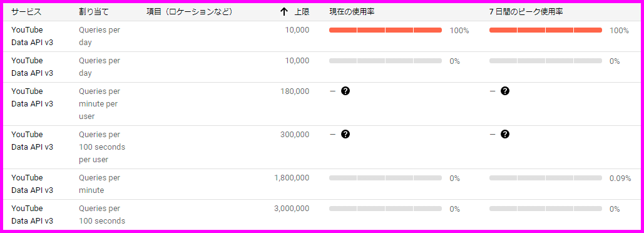
Task: Click help icon under 現在の使用率 for 180,000 row
Action: point(345,91)
